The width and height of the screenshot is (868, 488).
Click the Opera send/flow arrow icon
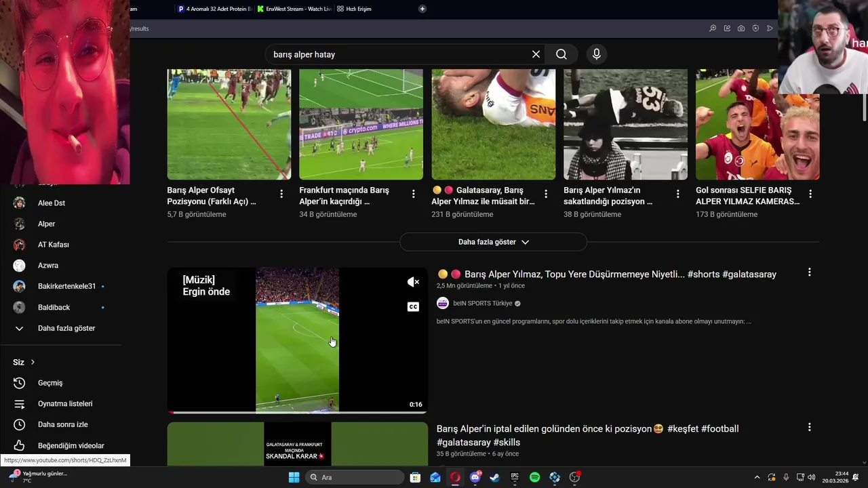point(770,28)
